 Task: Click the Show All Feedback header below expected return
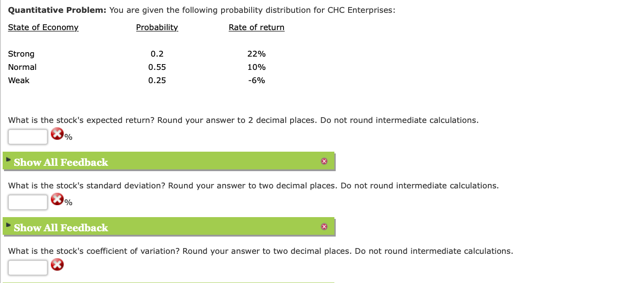pyautogui.click(x=60, y=162)
